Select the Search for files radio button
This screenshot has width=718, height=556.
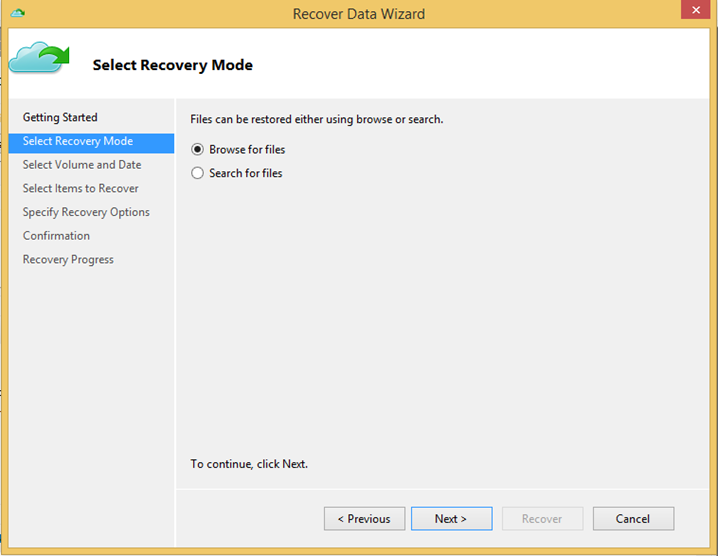[197, 173]
